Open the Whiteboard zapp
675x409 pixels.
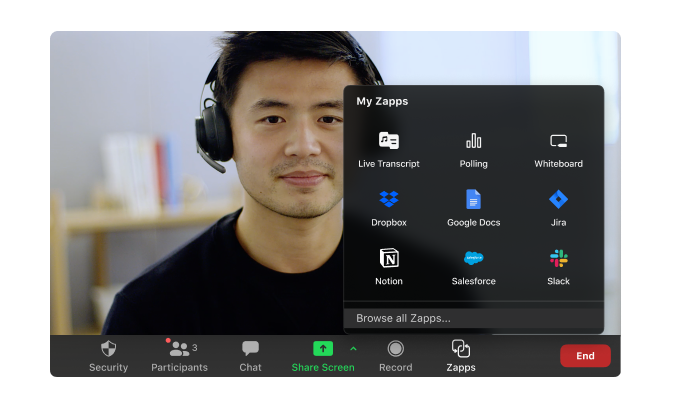558,149
